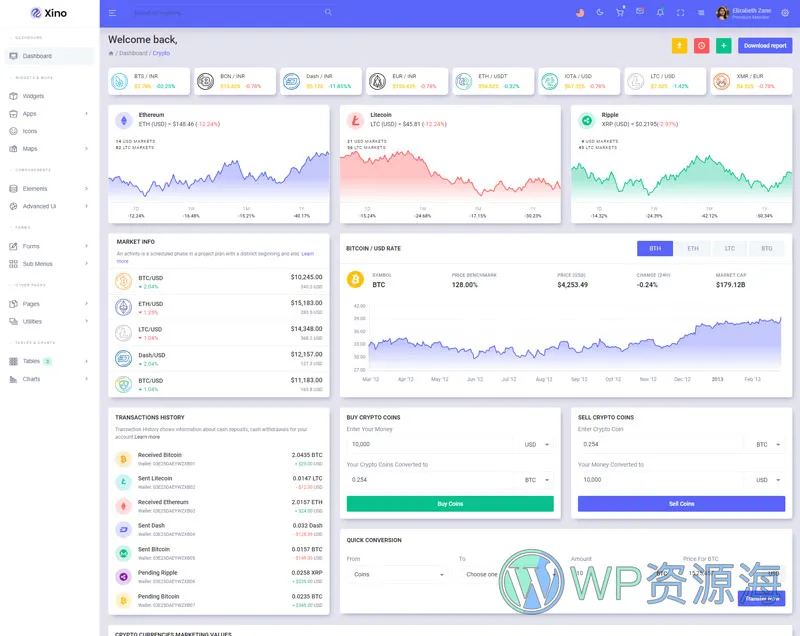The image size is (800, 636).
Task: Open the notifications bell icon
Action: [x=660, y=13]
